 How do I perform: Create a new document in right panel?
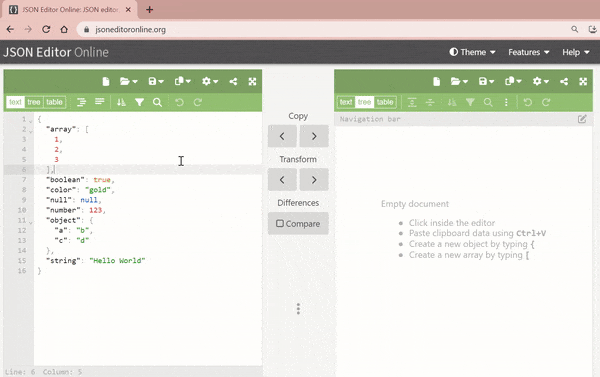point(437,82)
